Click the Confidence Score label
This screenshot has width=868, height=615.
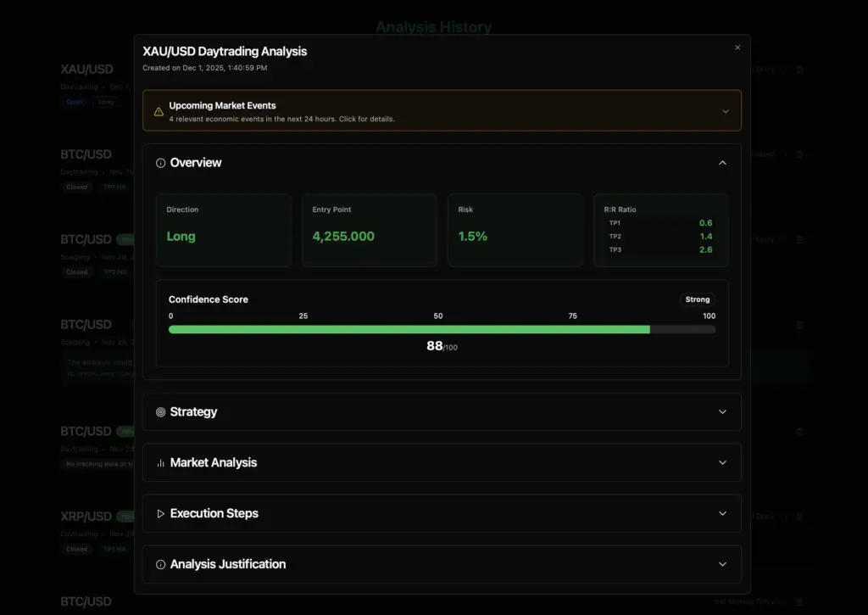pos(209,299)
